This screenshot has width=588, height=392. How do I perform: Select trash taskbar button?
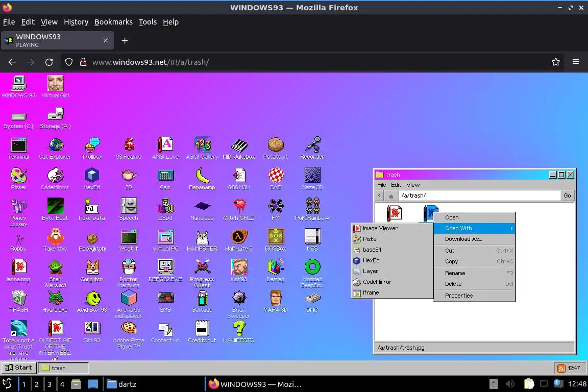[x=63, y=368]
